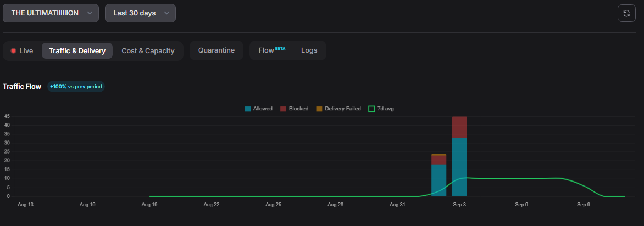Click the tallest bar's red Blocked segment
Image resolution: width=644 pixels, height=226 pixels.
(459, 127)
